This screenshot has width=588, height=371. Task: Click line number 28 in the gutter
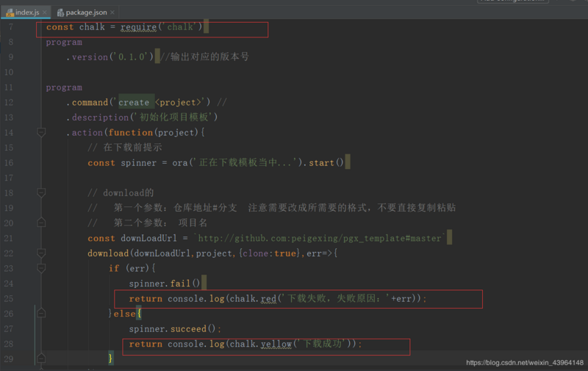coord(9,344)
